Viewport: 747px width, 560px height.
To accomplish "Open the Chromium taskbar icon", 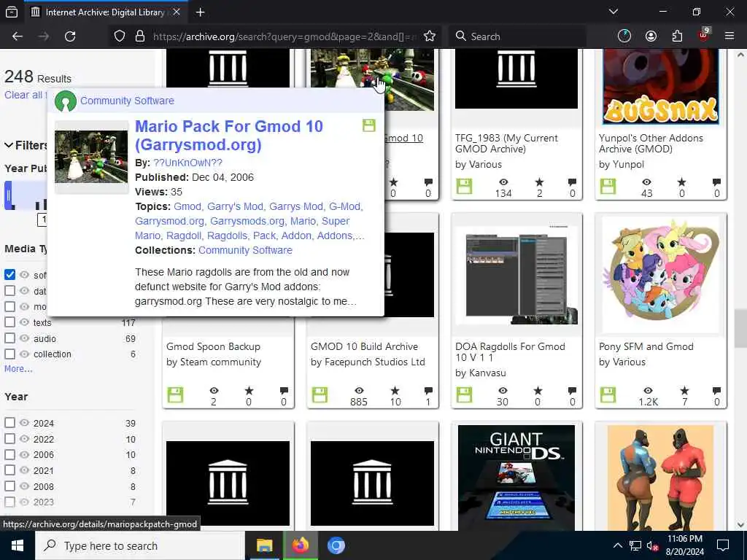I will pos(336,545).
